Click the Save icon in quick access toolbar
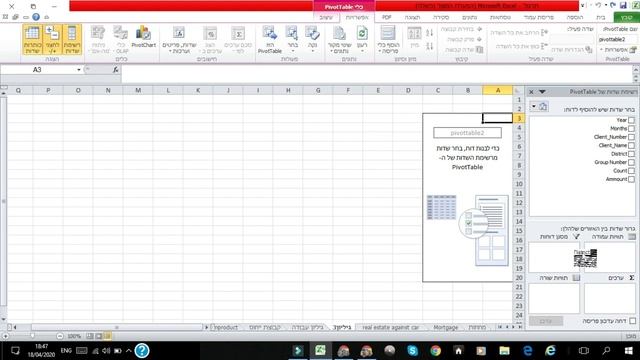Screen dimensions: 640x360 623,5
